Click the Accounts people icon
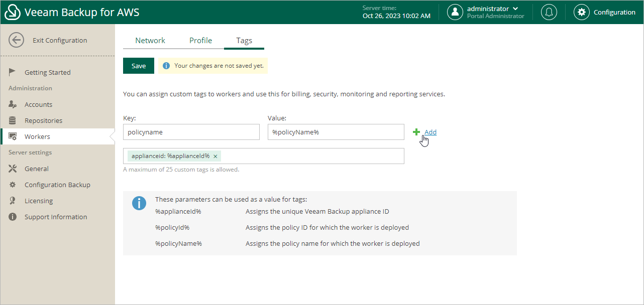644x305 pixels. pyautogui.click(x=13, y=104)
